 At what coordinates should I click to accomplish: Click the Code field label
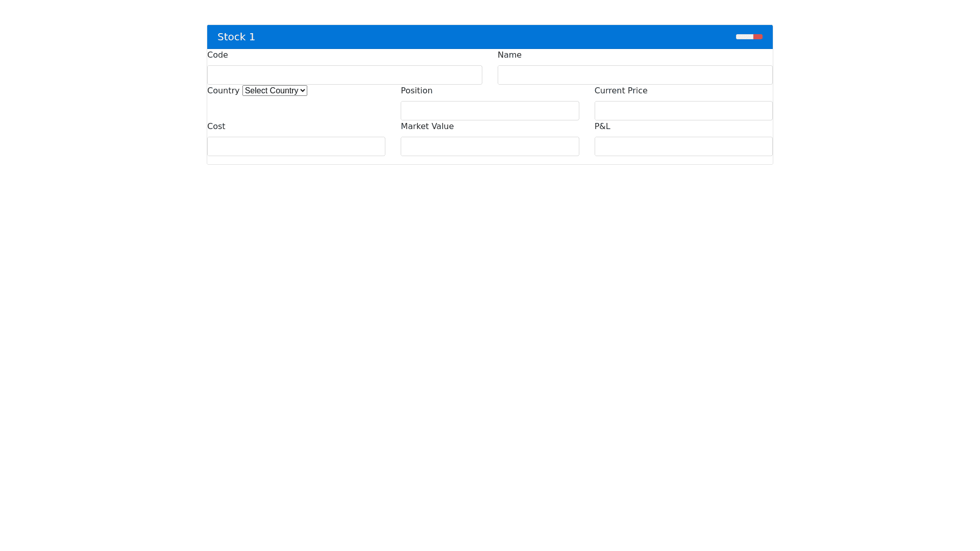[x=217, y=55]
